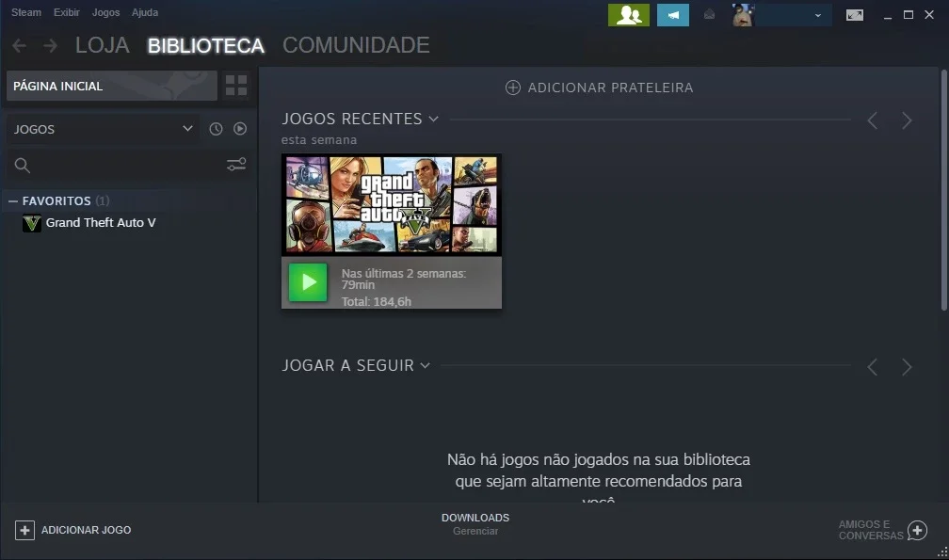Image resolution: width=949 pixels, height=560 pixels.
Task: Open the inbox envelope icon
Action: tap(709, 14)
